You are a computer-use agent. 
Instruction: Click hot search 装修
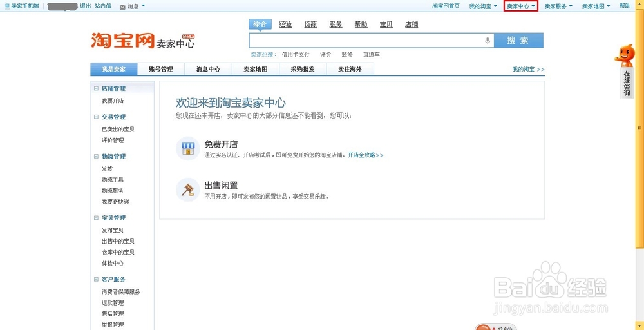click(x=347, y=54)
